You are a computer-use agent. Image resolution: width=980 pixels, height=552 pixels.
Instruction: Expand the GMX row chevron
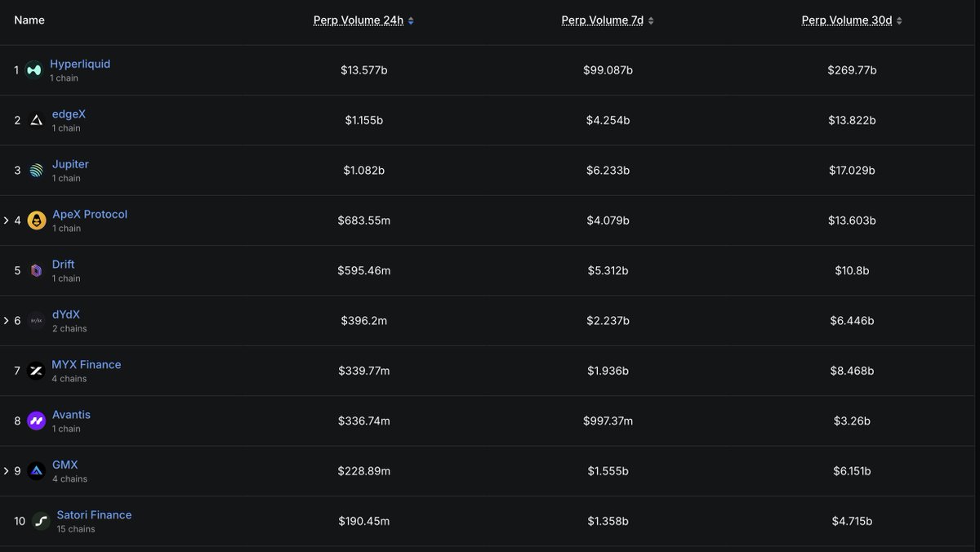pyautogui.click(x=6, y=471)
